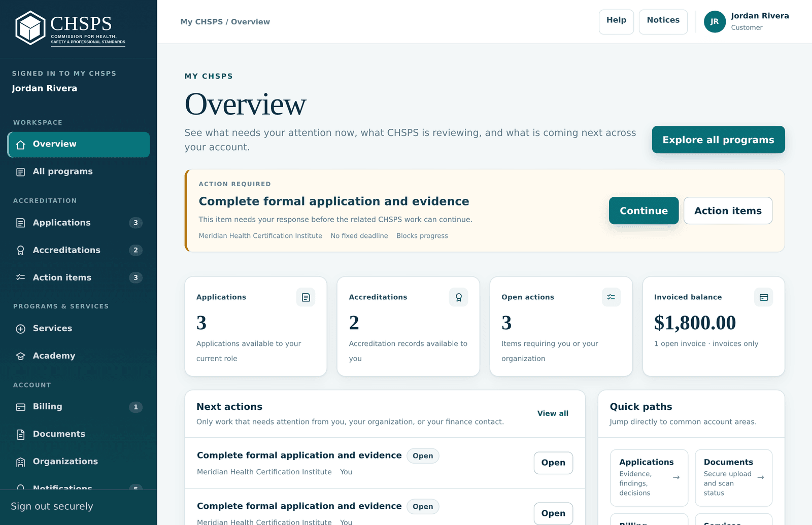This screenshot has width=812, height=525.
Task: Click the Overview home icon in sidebar
Action: 21,145
